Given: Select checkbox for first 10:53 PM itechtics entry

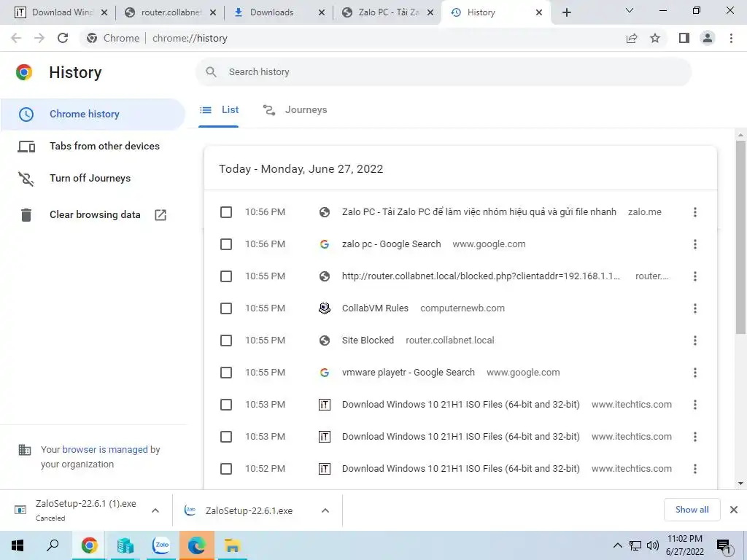Looking at the screenshot, I should (x=226, y=404).
